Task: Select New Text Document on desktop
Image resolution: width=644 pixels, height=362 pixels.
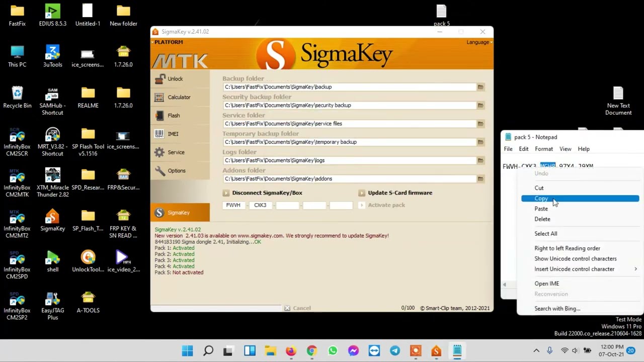Action: click(x=618, y=101)
